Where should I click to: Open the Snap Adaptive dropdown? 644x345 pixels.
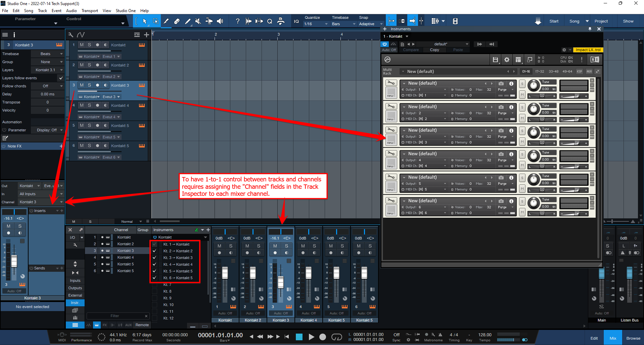click(x=369, y=24)
